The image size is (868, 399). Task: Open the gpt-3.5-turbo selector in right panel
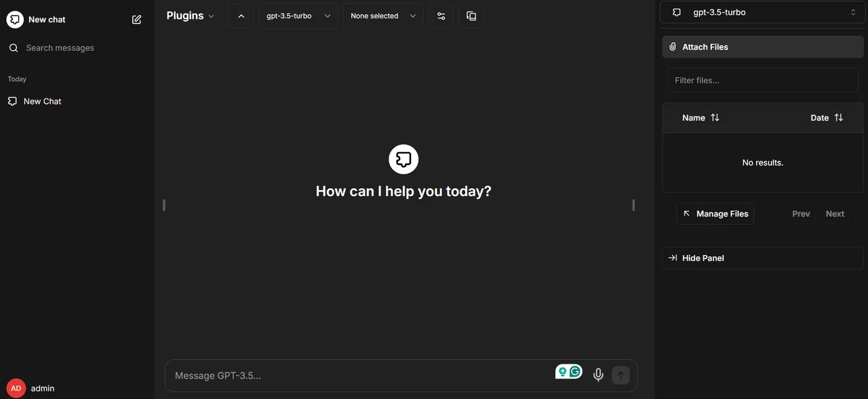763,12
